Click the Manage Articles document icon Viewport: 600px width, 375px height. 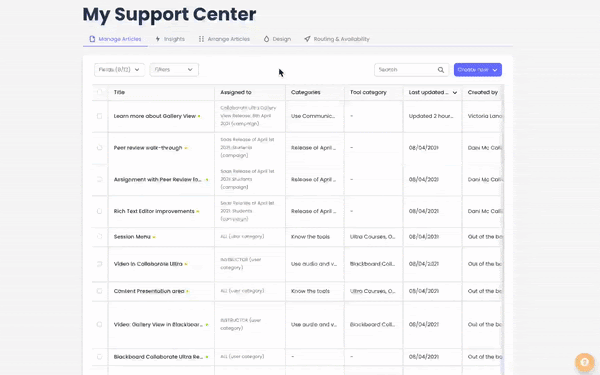point(92,39)
